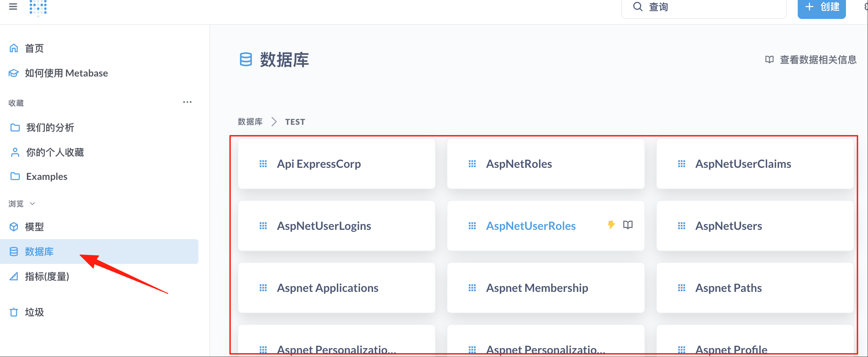
Task: Open the book reference icon on AspNetUserRoles
Action: point(628,225)
